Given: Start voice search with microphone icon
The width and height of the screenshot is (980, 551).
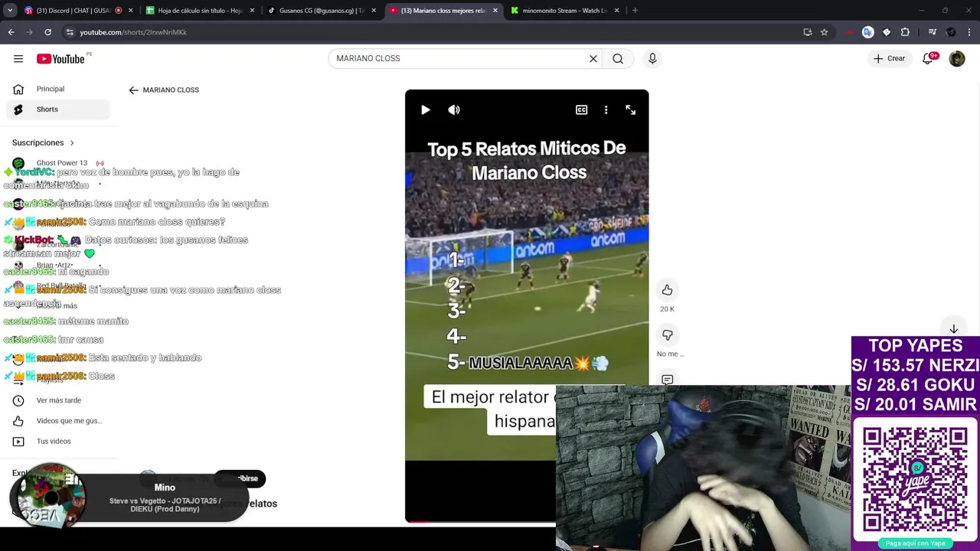Looking at the screenshot, I should pos(652,59).
